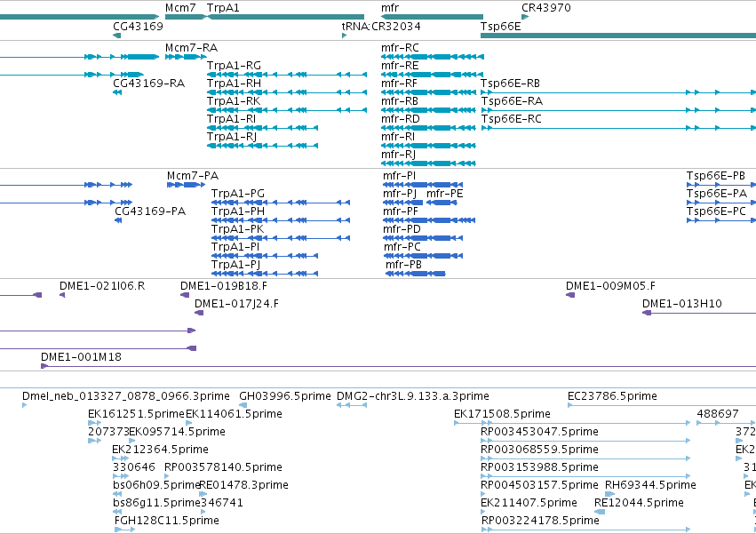Select the Mcm7 gene label

(180, 8)
